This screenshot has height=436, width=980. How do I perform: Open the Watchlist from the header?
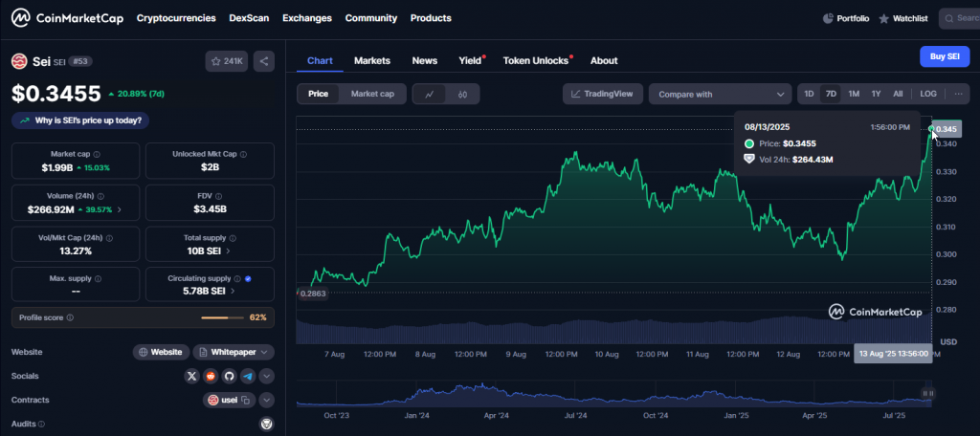[902, 19]
